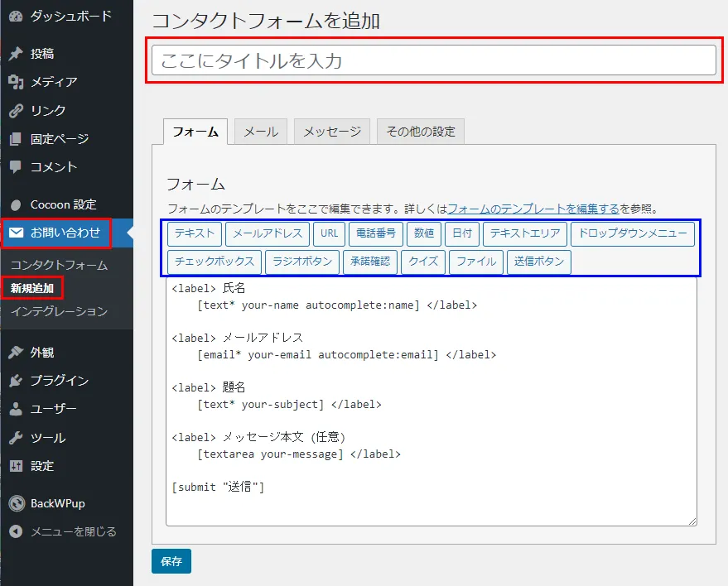
Task: Insert a ラジオボタン form tag
Action: coord(302,262)
